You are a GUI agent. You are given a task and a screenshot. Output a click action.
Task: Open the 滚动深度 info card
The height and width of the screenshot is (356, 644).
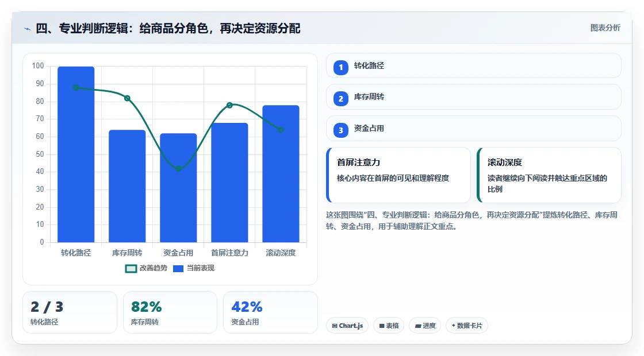549,175
